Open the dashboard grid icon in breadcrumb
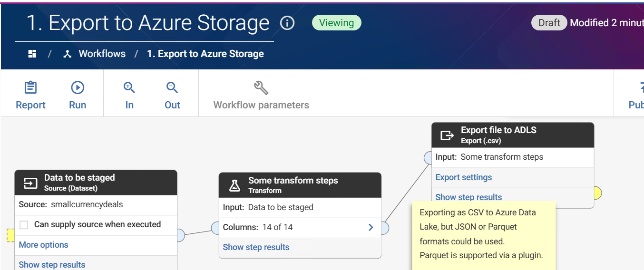The width and height of the screenshot is (644, 270). 32,54
